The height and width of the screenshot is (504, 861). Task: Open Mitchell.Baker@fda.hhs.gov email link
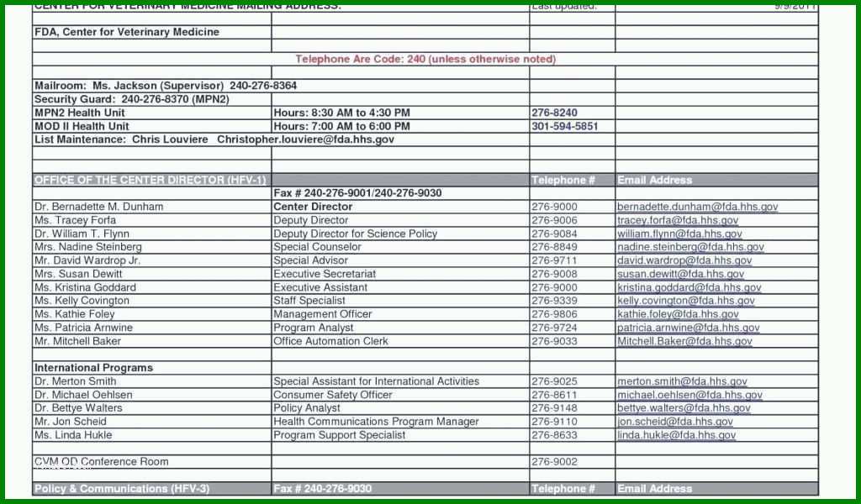684,341
